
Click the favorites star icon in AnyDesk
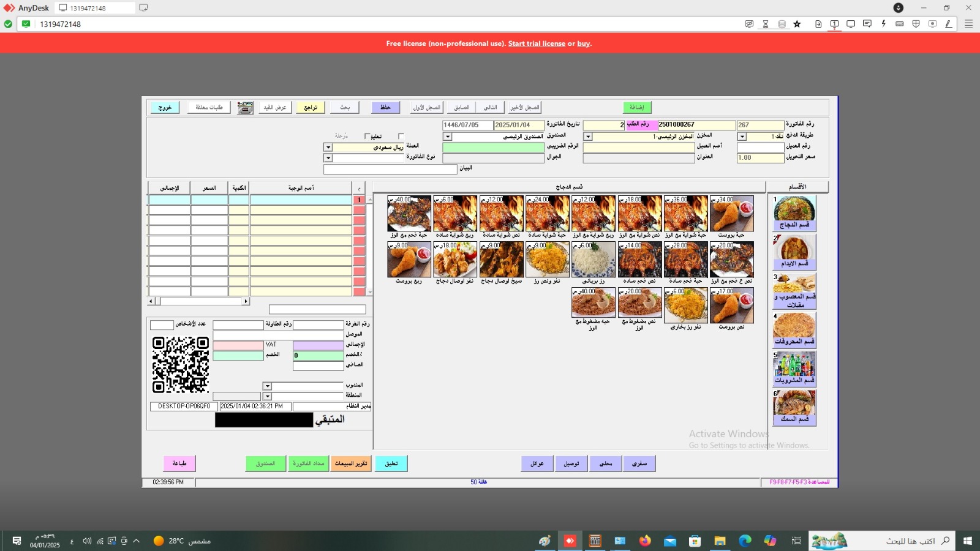pyautogui.click(x=797, y=24)
